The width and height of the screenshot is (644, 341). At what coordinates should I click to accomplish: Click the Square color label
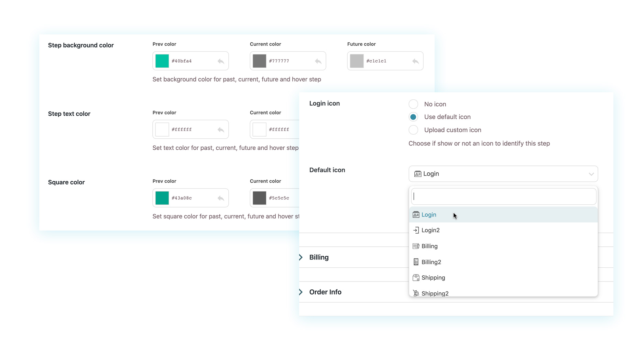pos(66,182)
